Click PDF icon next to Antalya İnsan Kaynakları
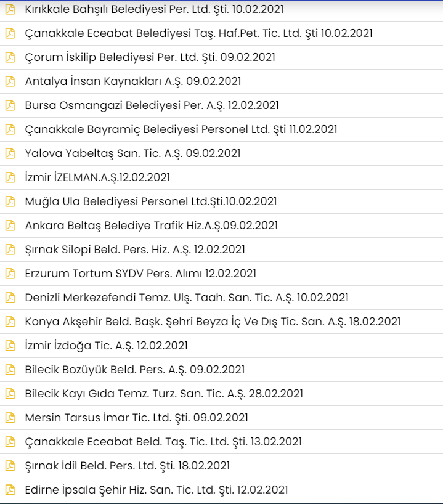 pyautogui.click(x=10, y=81)
